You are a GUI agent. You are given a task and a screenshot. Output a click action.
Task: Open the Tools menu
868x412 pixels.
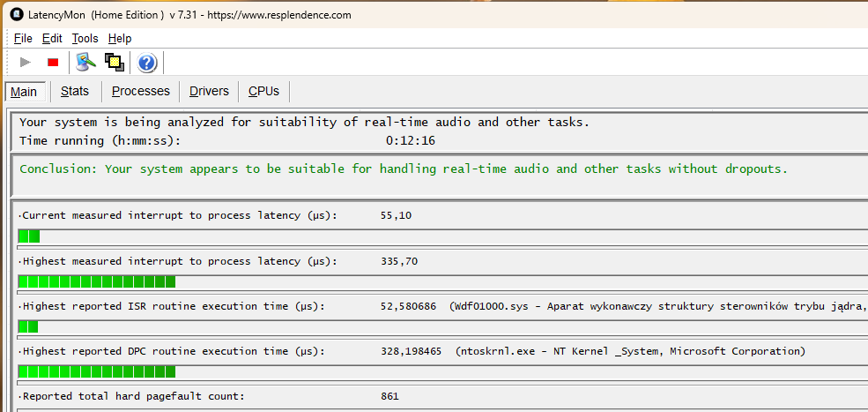click(85, 38)
